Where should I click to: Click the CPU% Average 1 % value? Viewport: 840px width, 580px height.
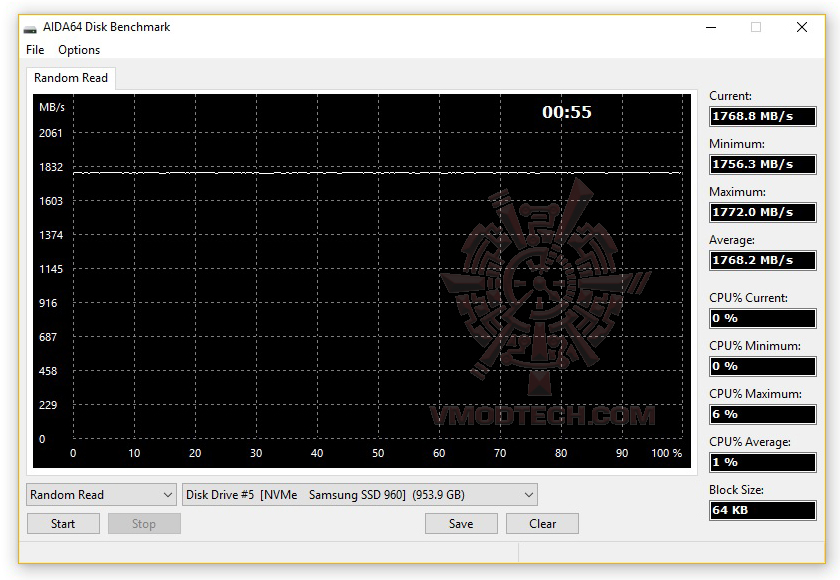click(x=762, y=462)
